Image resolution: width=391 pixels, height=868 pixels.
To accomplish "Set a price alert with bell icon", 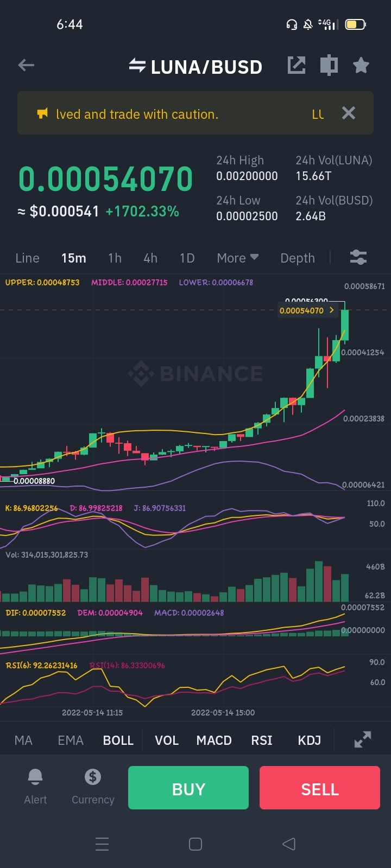I will click(35, 787).
